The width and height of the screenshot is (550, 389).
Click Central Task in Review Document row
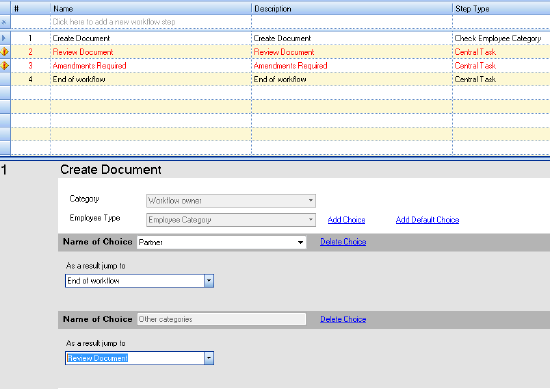[502, 52]
